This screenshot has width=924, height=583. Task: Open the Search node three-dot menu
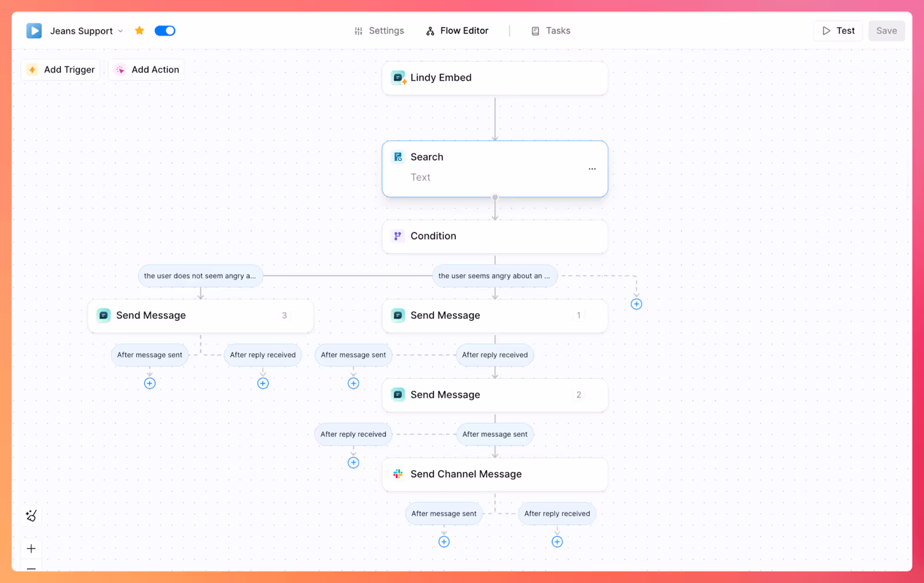[x=592, y=169]
